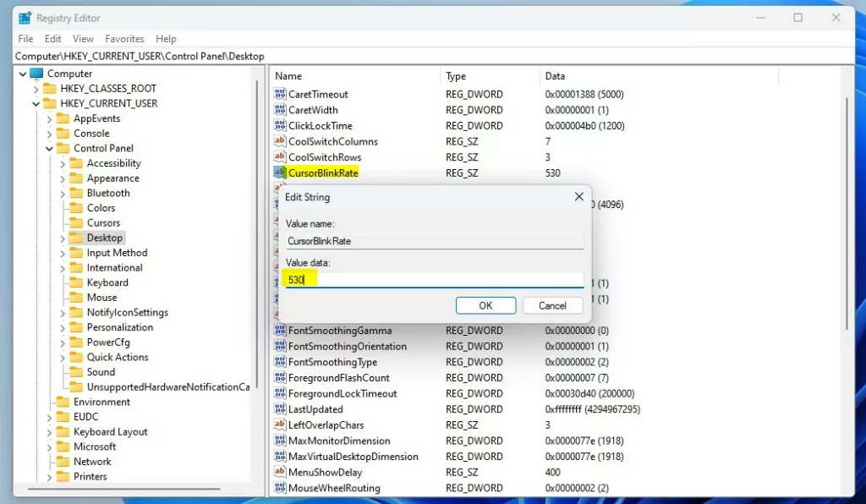
Task: Click the LastUpdated DWORD value icon
Action: (280, 409)
